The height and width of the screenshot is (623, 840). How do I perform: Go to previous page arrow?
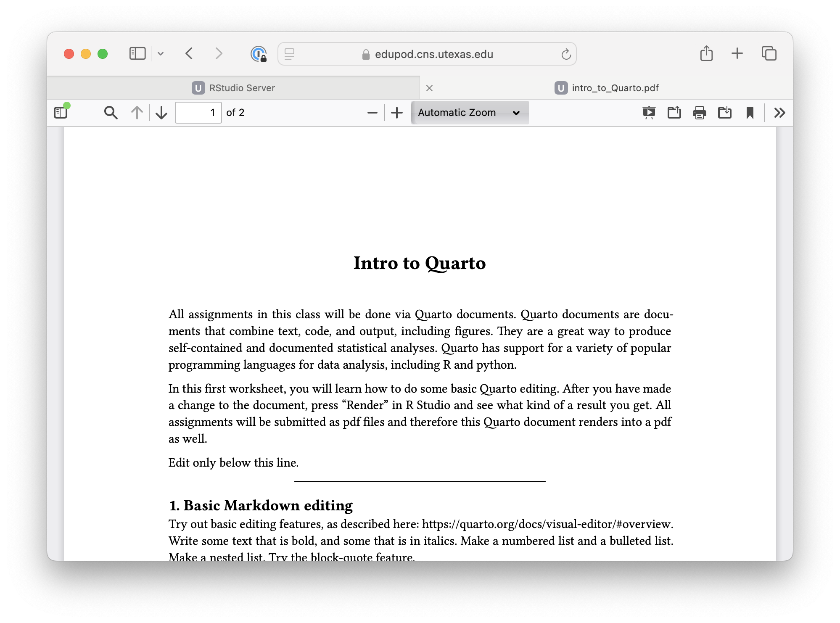[137, 113]
